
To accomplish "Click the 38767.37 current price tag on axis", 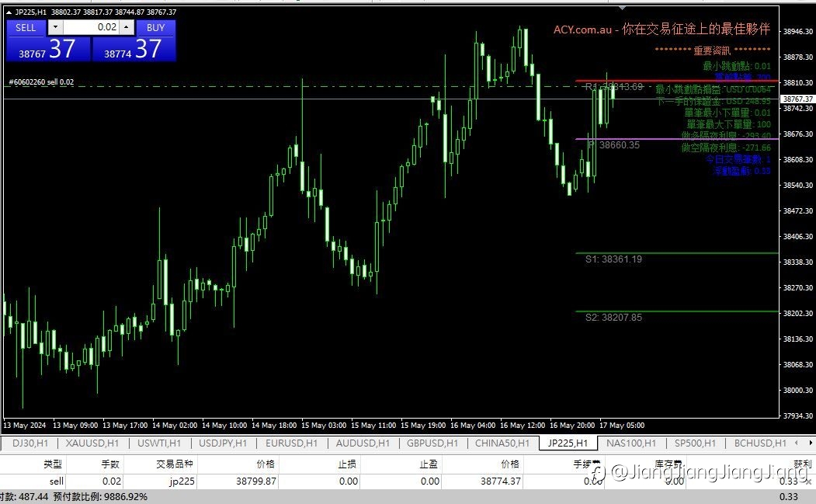I will (798, 99).
